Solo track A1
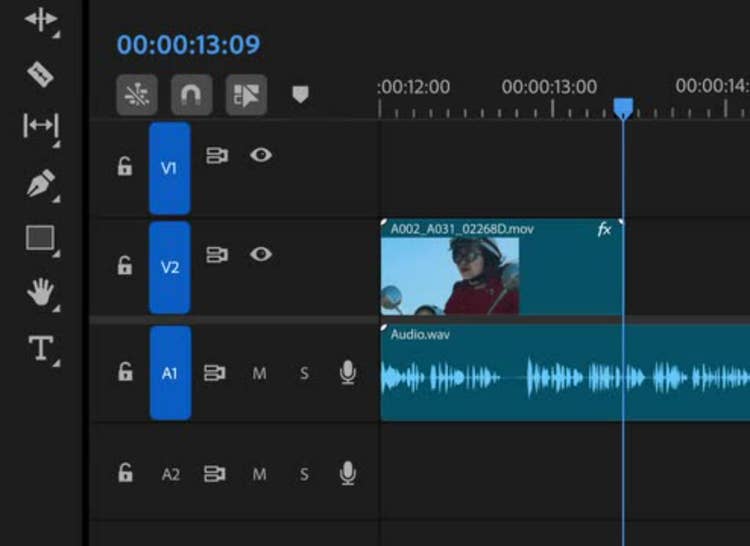 (x=304, y=373)
